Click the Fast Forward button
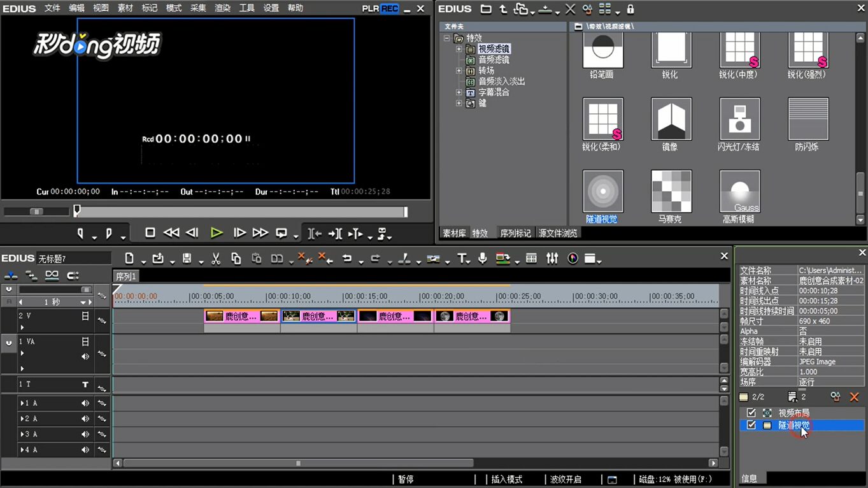 [260, 233]
